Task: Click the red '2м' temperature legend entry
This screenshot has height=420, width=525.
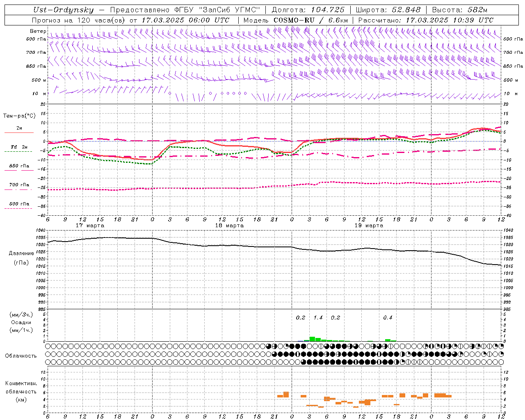Action: [x=19, y=128]
